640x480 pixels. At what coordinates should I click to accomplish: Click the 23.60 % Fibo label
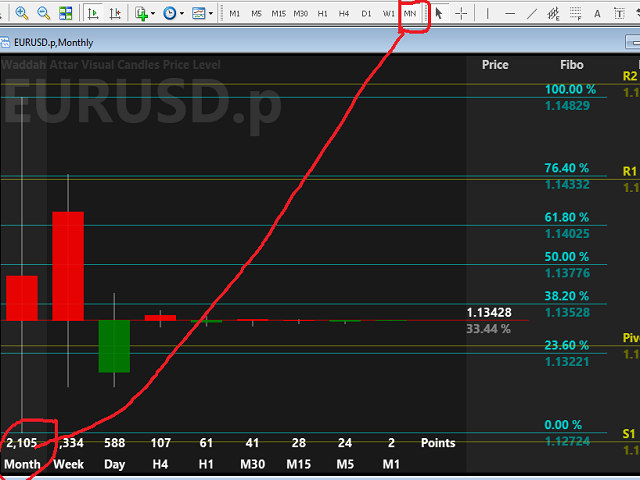567,345
